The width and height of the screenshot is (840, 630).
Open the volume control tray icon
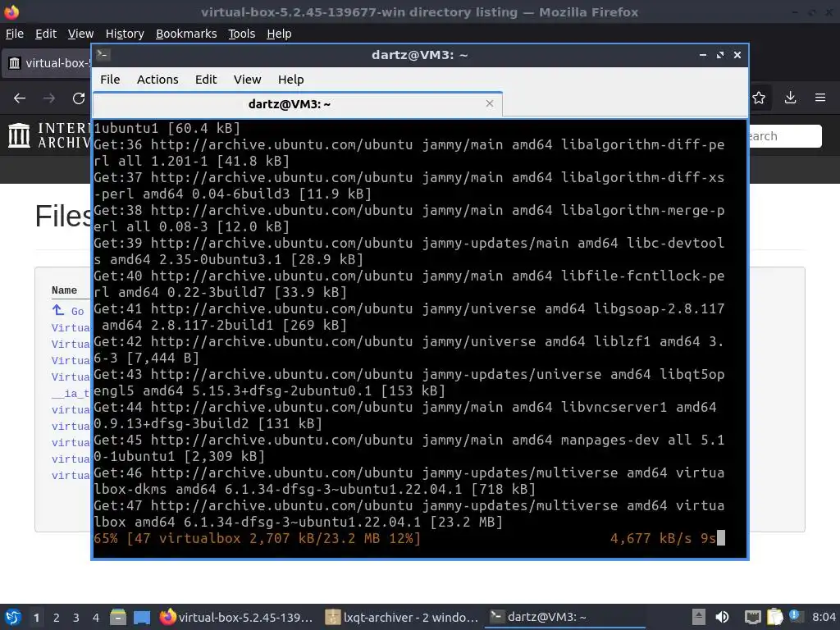(x=722, y=617)
